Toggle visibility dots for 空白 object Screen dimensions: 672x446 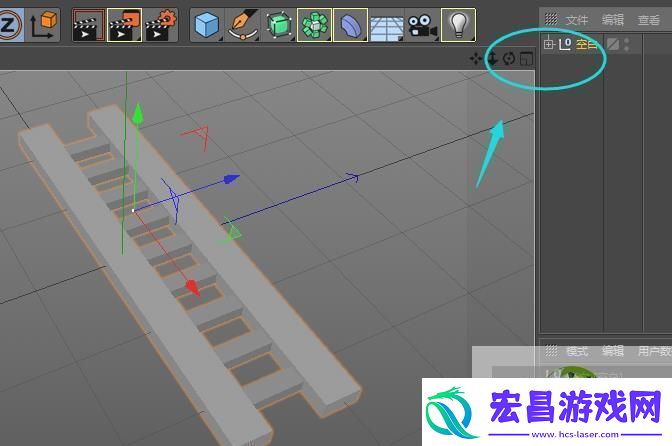pyautogui.click(x=627, y=44)
